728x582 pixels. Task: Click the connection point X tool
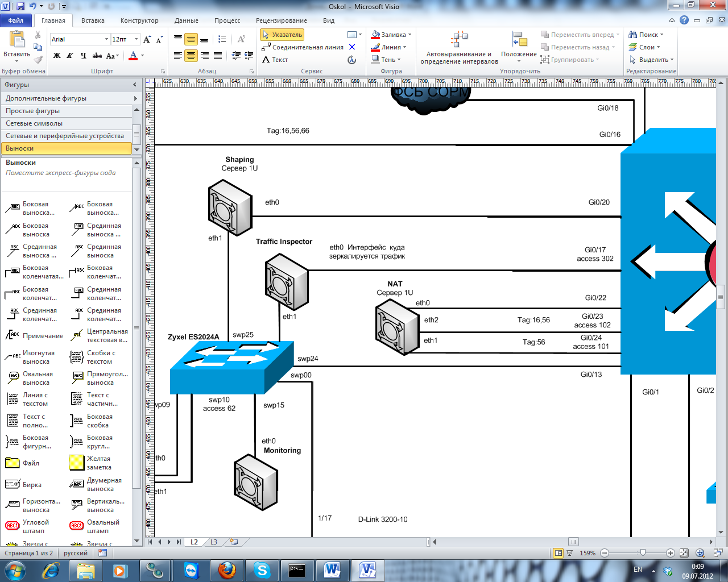[352, 47]
